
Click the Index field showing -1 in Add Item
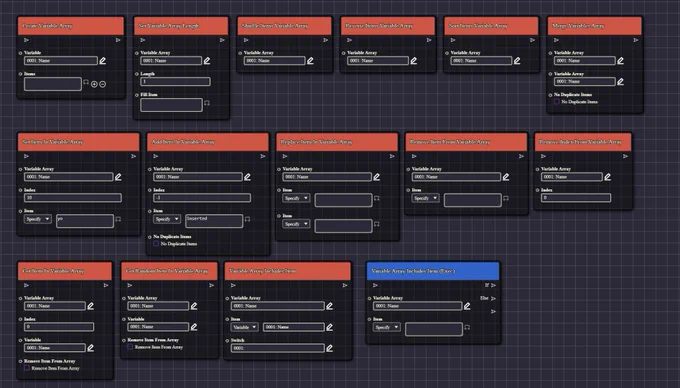pyautogui.click(x=202, y=198)
